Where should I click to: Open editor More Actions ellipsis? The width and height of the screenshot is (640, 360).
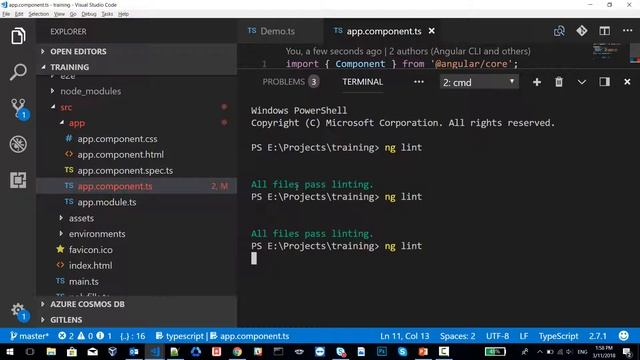click(x=627, y=30)
